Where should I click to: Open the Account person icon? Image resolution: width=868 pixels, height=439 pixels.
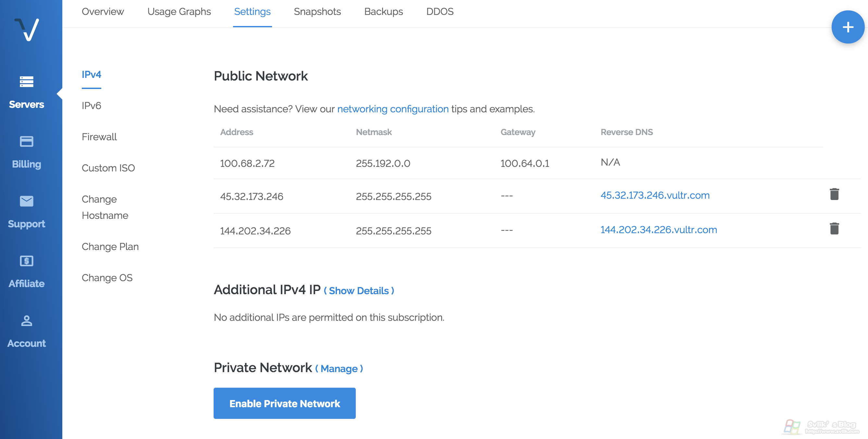coord(27,321)
